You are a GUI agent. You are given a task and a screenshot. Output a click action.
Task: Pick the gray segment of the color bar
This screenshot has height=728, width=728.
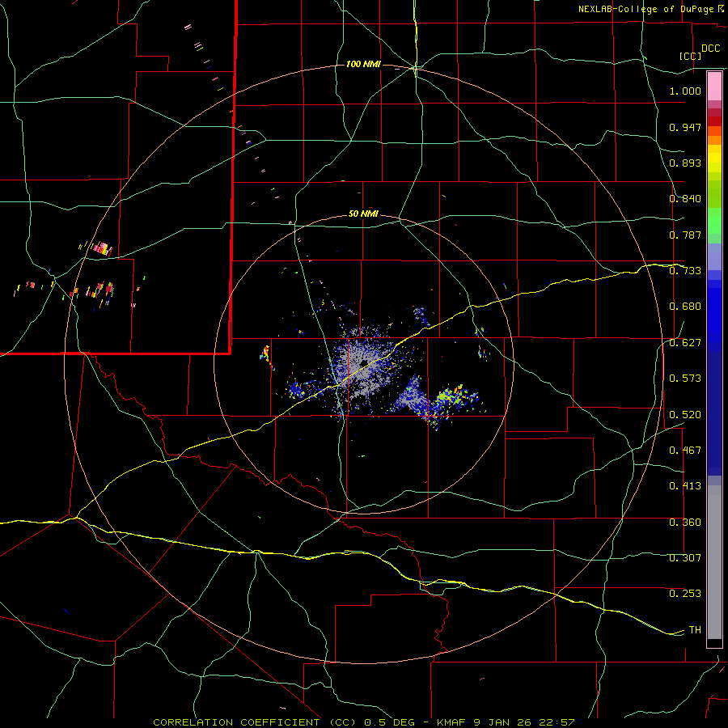point(714,562)
